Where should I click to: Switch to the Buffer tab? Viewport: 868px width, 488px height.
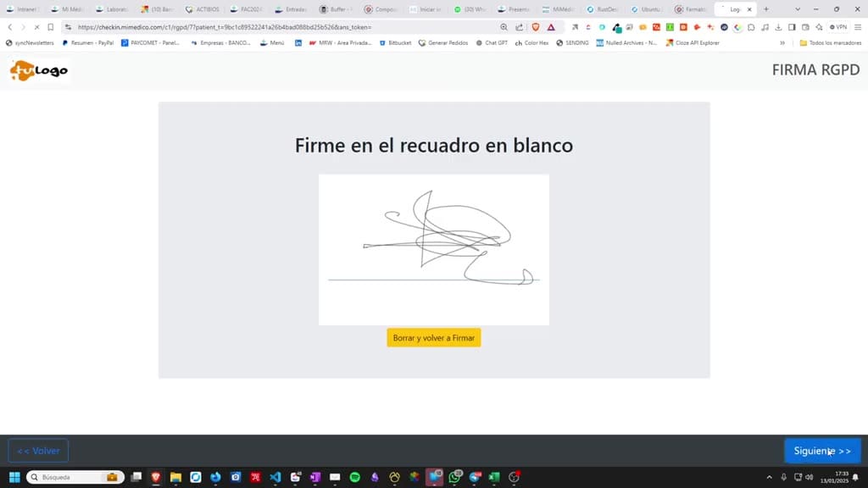click(337, 9)
